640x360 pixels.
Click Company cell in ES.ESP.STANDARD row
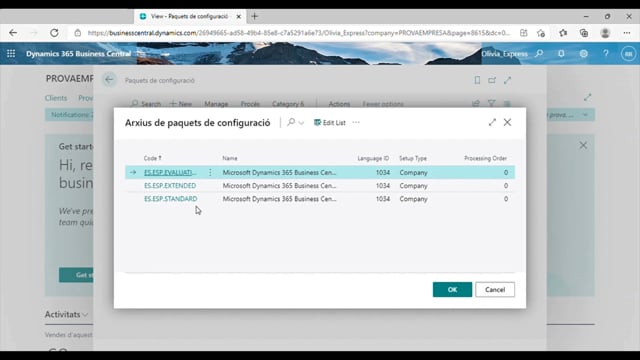(x=413, y=199)
